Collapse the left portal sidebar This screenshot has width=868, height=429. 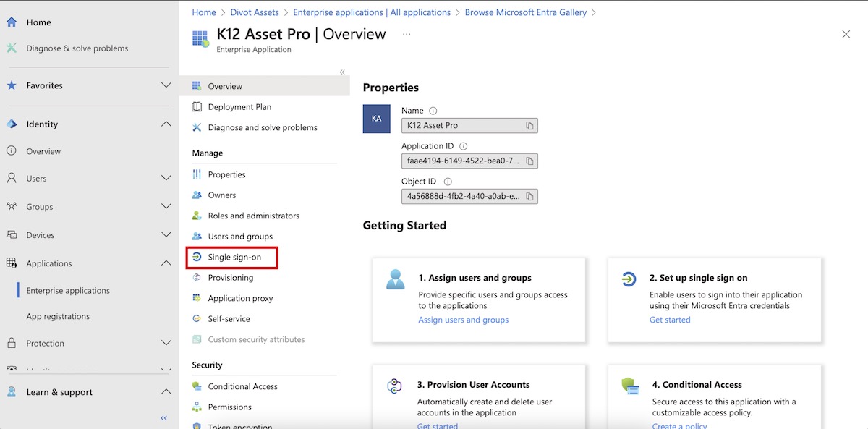164,418
